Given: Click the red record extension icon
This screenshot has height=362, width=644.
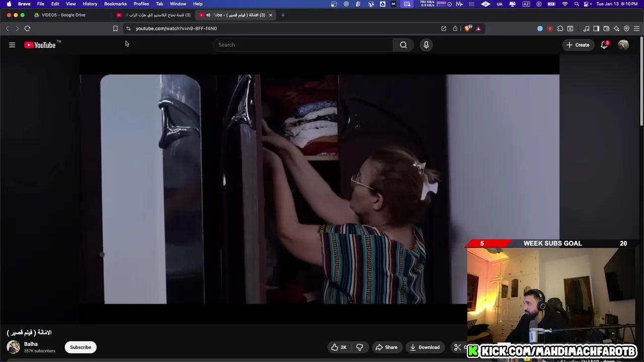Looking at the screenshot, I should [x=550, y=29].
